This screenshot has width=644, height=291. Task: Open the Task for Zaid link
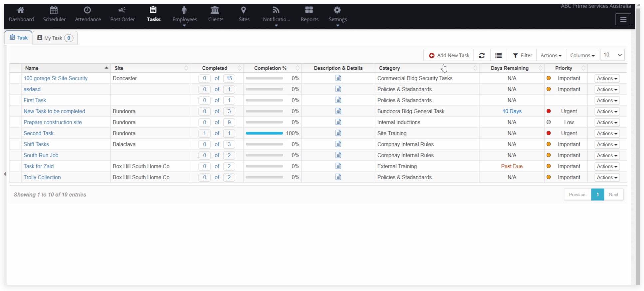(x=39, y=166)
